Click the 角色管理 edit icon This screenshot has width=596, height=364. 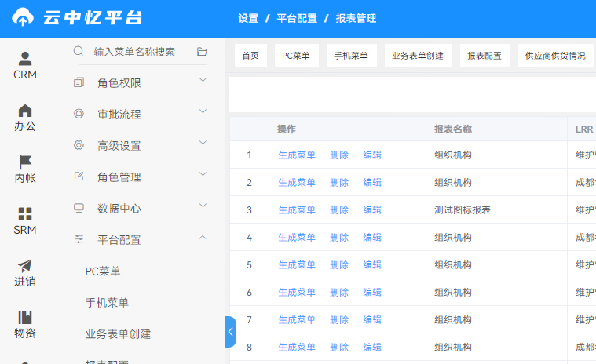coord(79,177)
